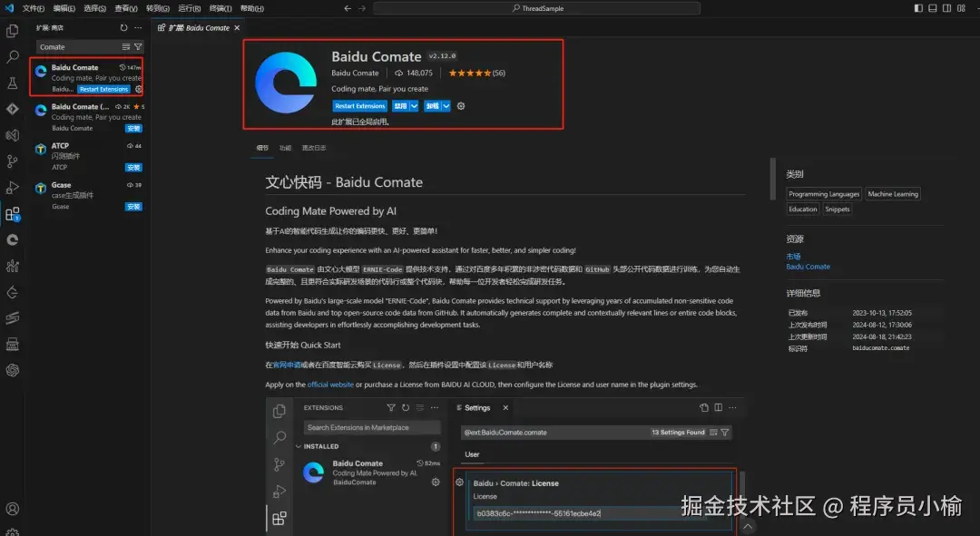Click Restart Extensions in the extension header

point(359,106)
